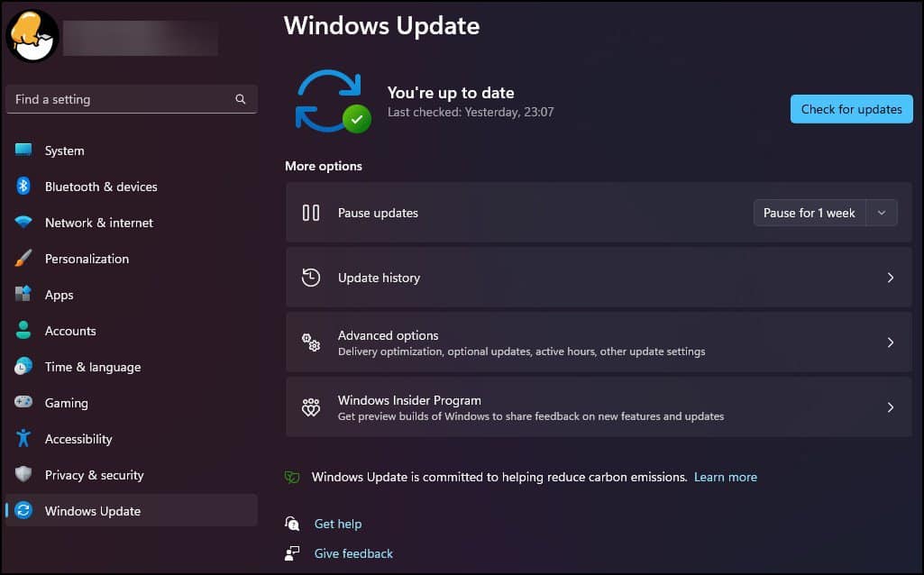This screenshot has height=575, width=924.
Task: Open Windows Insider Program chevron arrow
Action: point(891,407)
